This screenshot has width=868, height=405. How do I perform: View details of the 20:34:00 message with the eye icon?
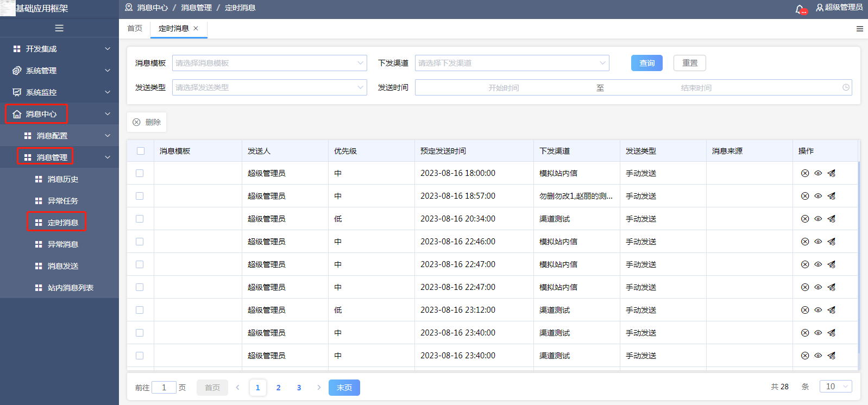[x=818, y=219]
